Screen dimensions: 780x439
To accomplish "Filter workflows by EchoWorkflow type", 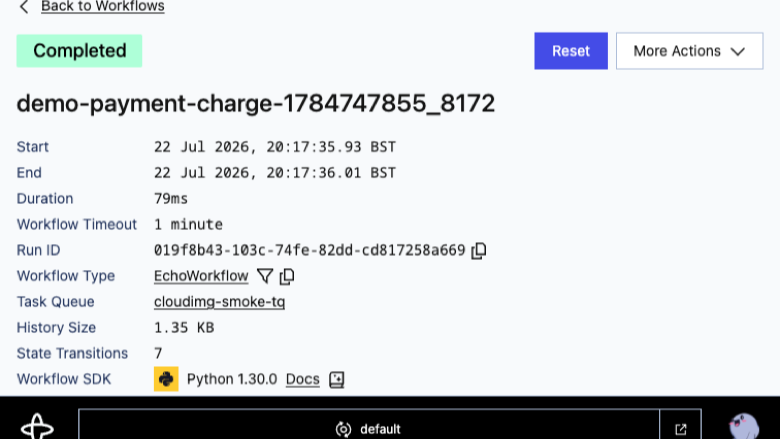I will [265, 276].
